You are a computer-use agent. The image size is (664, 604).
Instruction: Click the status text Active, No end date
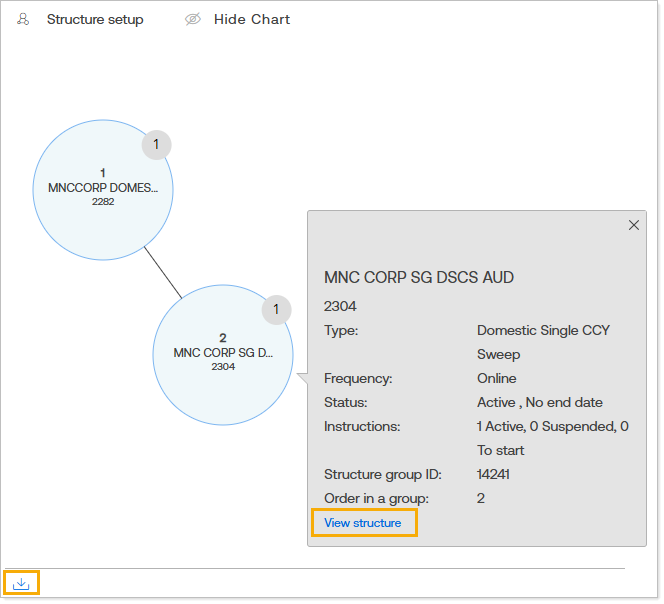coord(539,402)
